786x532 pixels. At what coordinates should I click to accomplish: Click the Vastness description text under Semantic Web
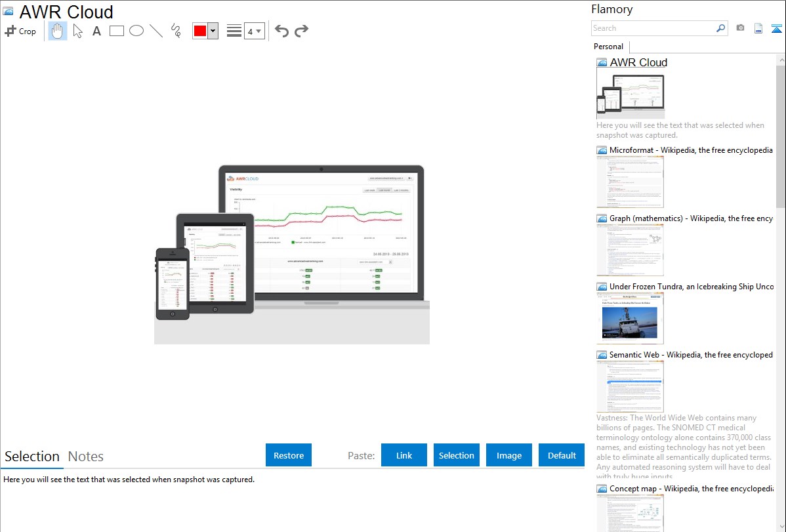684,447
